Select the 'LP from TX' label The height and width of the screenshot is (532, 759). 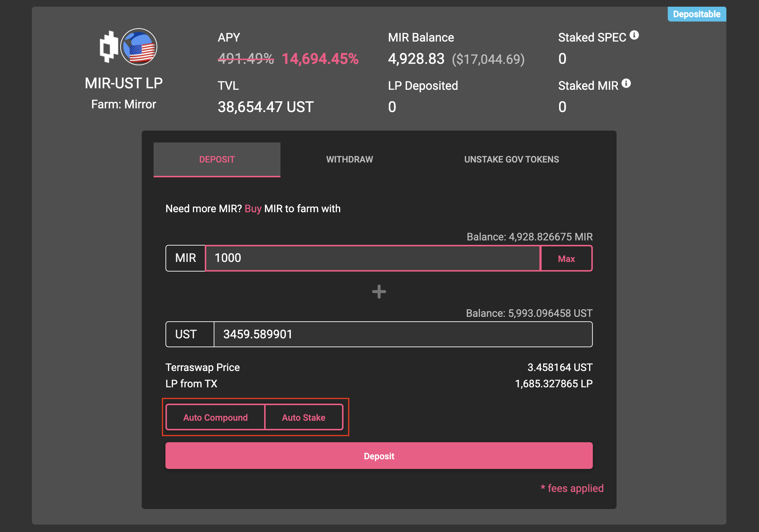pyautogui.click(x=191, y=384)
